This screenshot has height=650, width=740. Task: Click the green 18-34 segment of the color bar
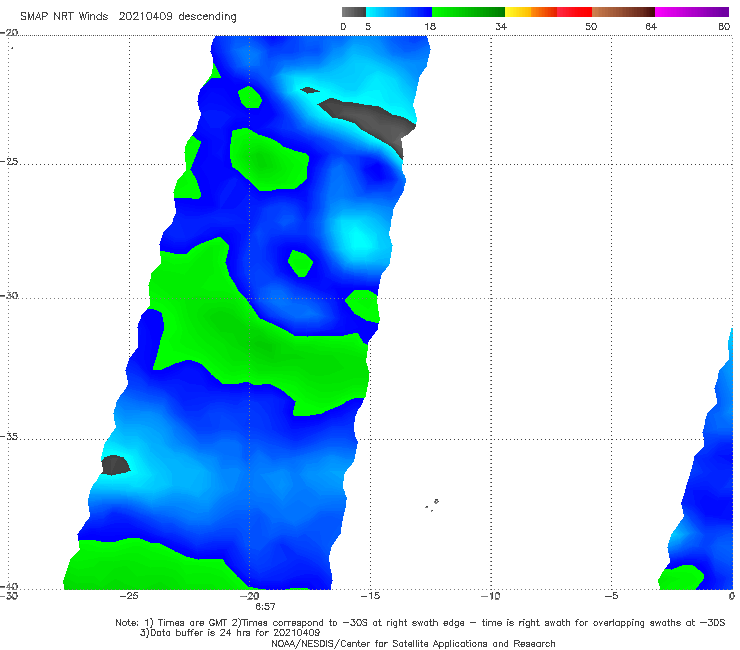tap(468, 12)
